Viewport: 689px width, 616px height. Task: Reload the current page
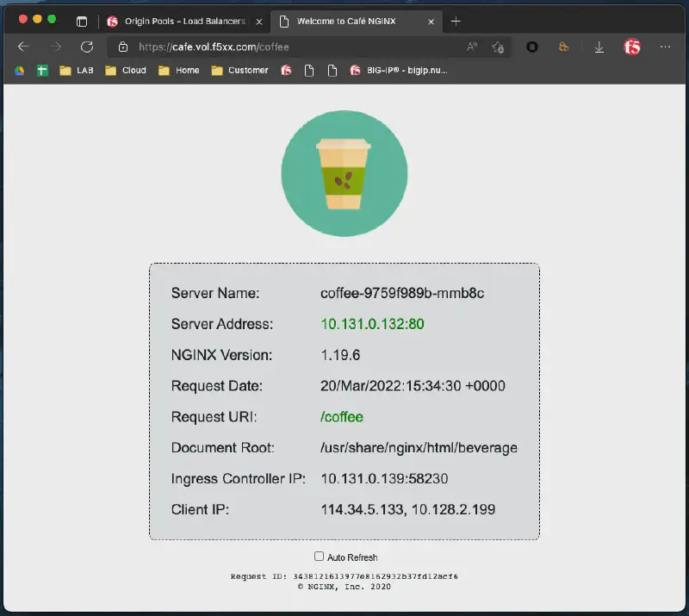(x=86, y=47)
